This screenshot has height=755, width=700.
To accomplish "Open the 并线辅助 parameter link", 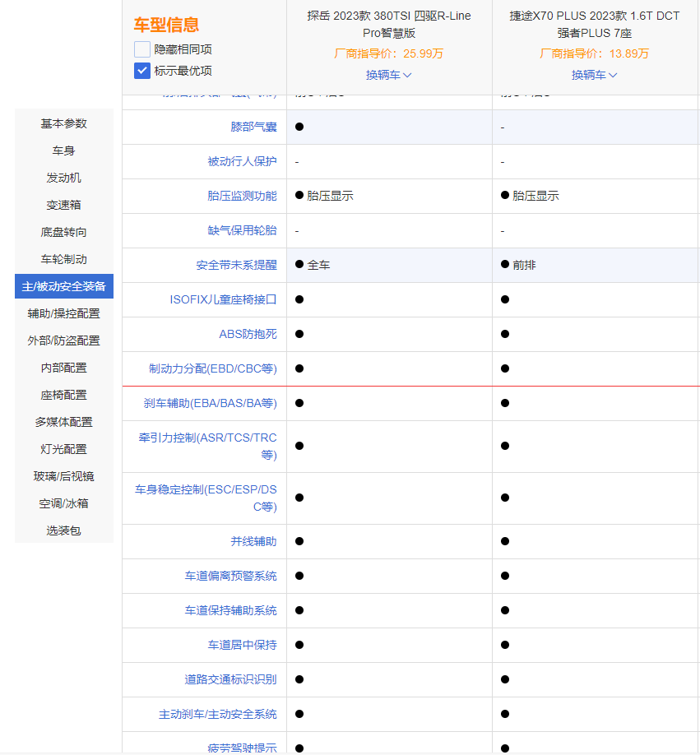I will (253, 541).
